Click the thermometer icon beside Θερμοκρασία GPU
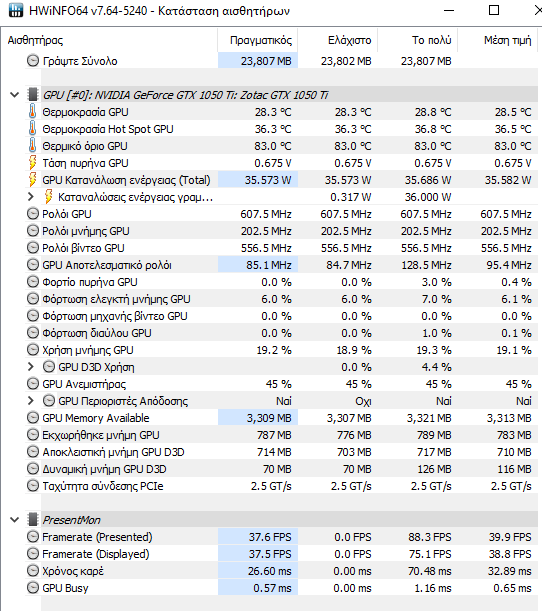542x611 pixels. click(x=33, y=112)
